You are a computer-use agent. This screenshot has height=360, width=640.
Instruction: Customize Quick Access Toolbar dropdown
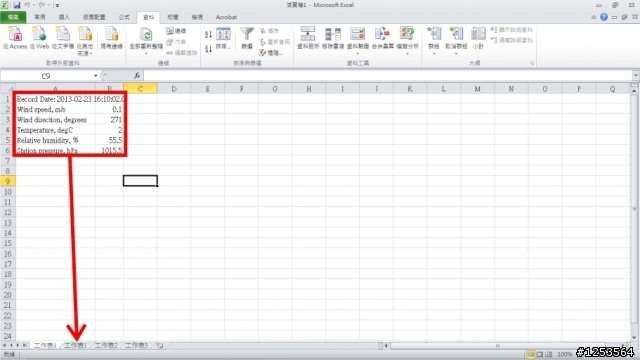tap(57, 5)
